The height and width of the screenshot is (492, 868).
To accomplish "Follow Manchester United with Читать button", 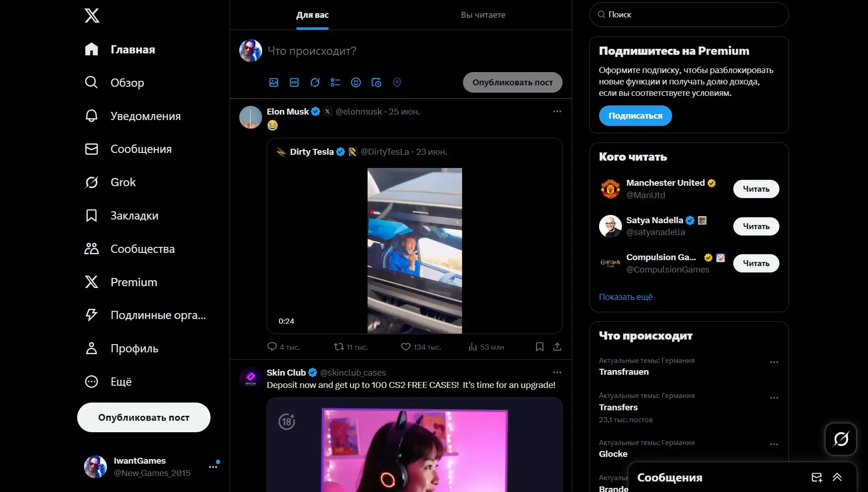I will pyautogui.click(x=756, y=189).
